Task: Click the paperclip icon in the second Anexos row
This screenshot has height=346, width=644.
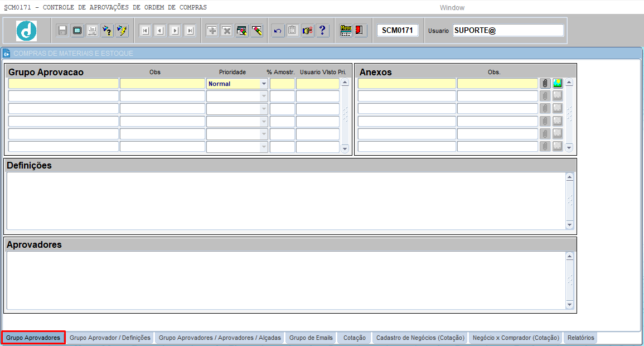Action: point(545,96)
